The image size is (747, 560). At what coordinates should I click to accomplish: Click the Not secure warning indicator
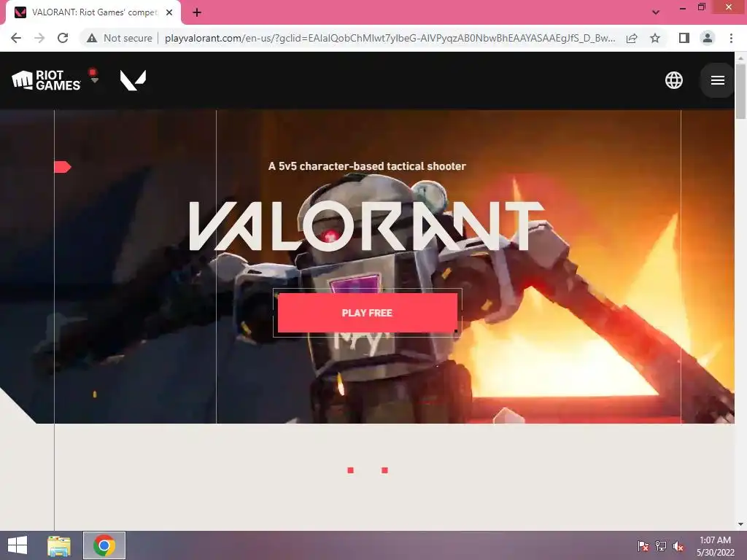coord(120,38)
